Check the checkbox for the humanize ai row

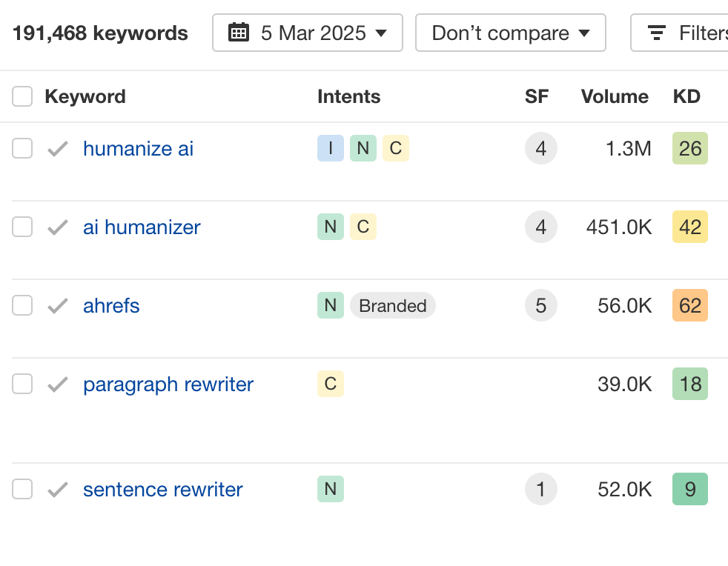(22, 148)
